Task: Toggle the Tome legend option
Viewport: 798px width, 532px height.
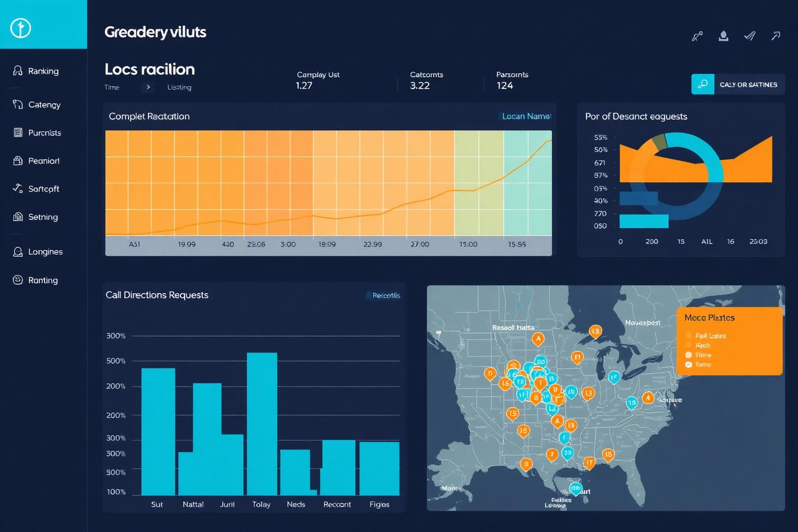Action: coord(698,364)
